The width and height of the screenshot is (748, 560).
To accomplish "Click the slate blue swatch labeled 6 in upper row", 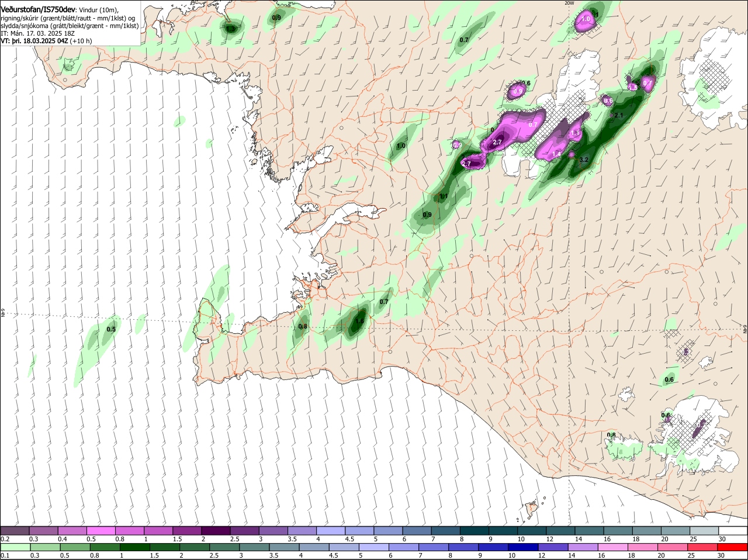I will [417, 531].
